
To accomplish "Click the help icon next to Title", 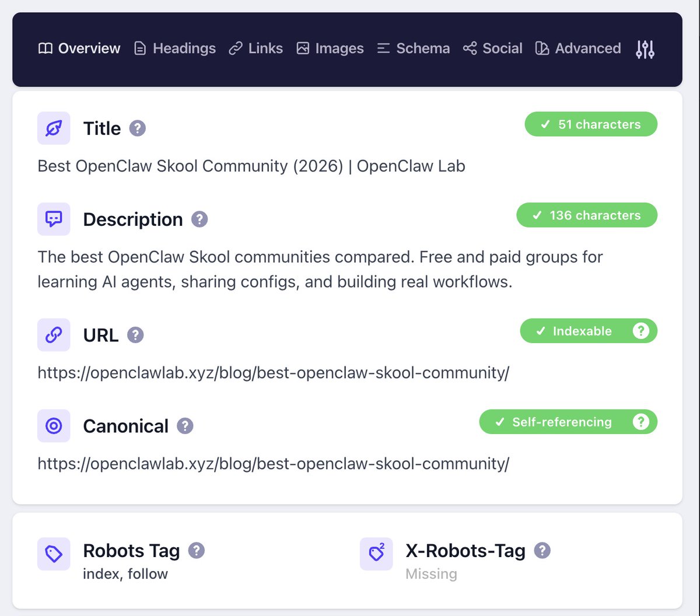I will pos(138,128).
